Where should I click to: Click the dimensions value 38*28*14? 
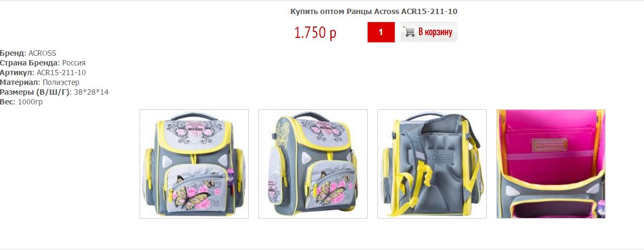coord(91,92)
